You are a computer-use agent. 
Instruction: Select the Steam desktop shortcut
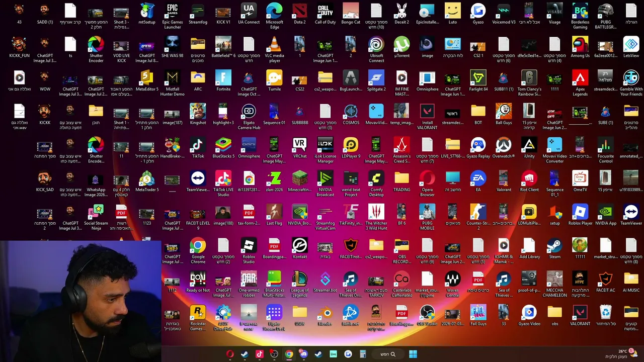554,249
